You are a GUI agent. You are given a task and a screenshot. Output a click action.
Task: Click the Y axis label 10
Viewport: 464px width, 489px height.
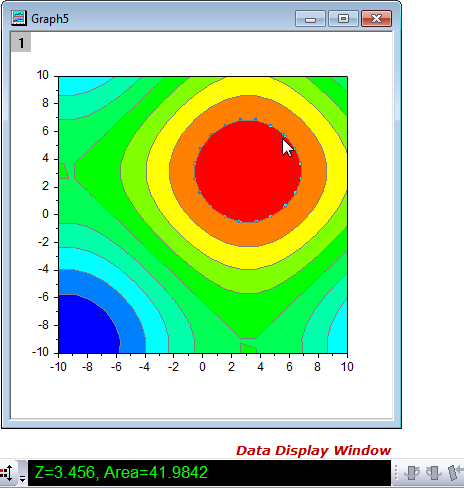click(x=43, y=75)
